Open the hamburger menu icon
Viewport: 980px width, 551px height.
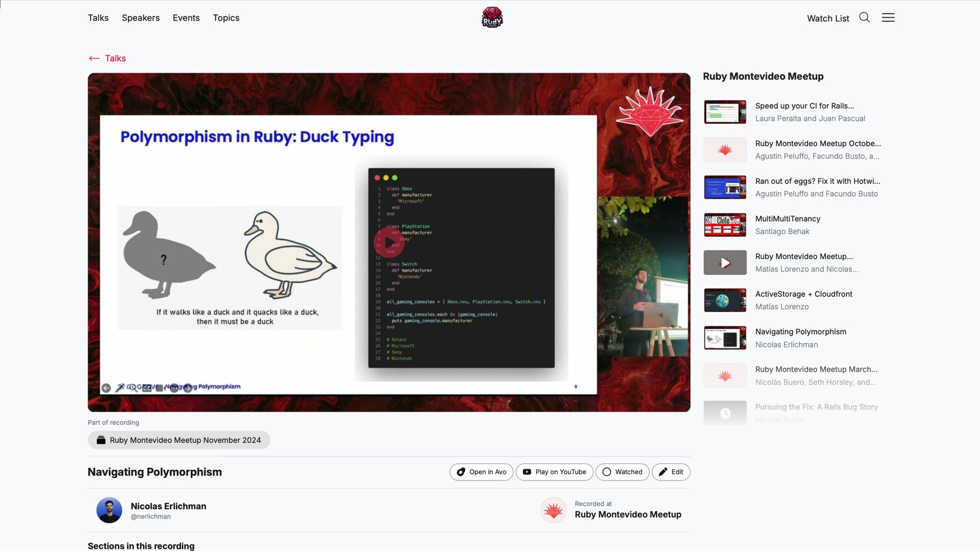pos(888,17)
